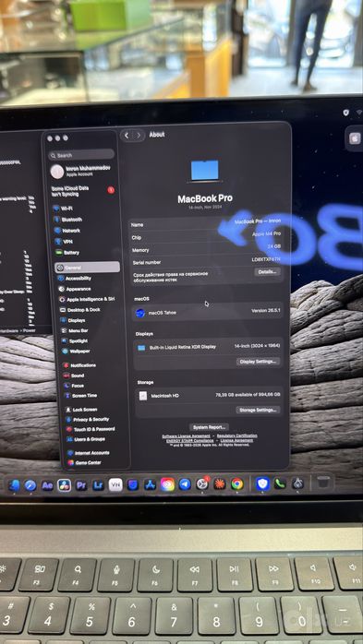Open the green Phone app in the Dock

281,483
